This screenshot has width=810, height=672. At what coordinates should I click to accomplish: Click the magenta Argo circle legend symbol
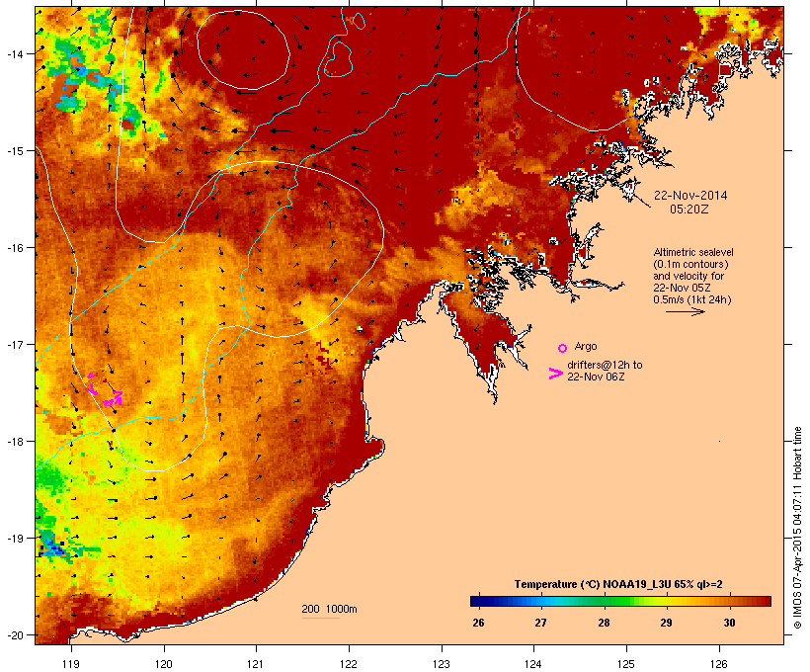(x=563, y=348)
